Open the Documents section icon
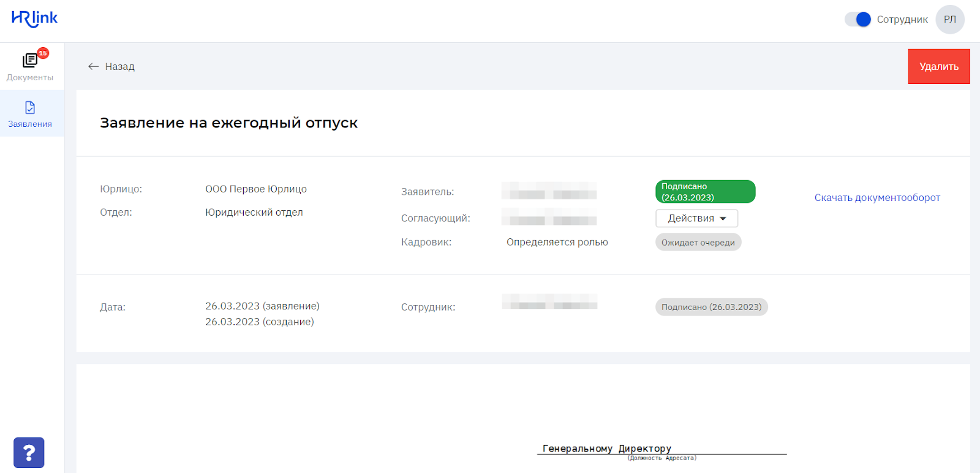The image size is (980, 473). (x=29, y=60)
